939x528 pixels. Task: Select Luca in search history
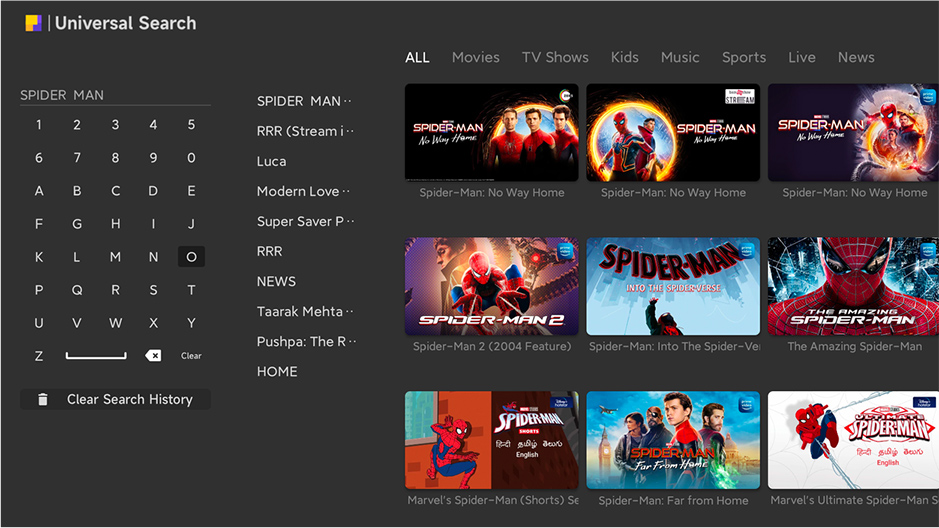[271, 162]
